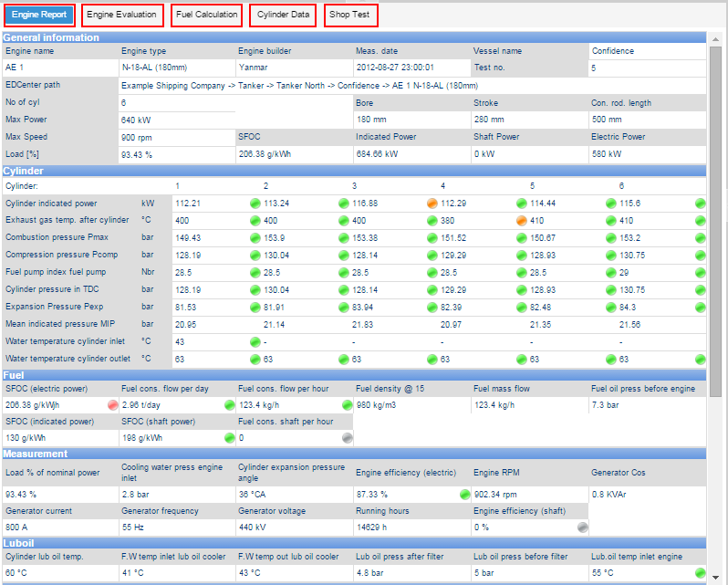Click the green Water temperature cylinder inlet indicator
The image size is (728, 585).
tap(255, 343)
